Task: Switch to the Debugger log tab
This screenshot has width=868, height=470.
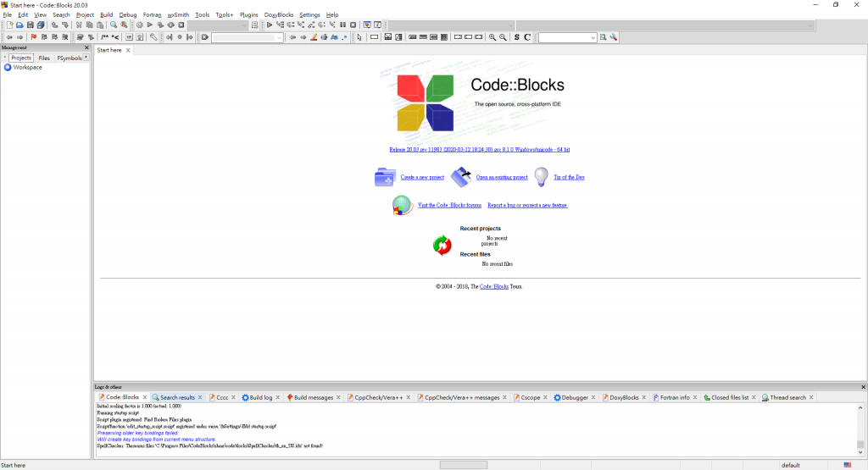Action: [x=575, y=397]
